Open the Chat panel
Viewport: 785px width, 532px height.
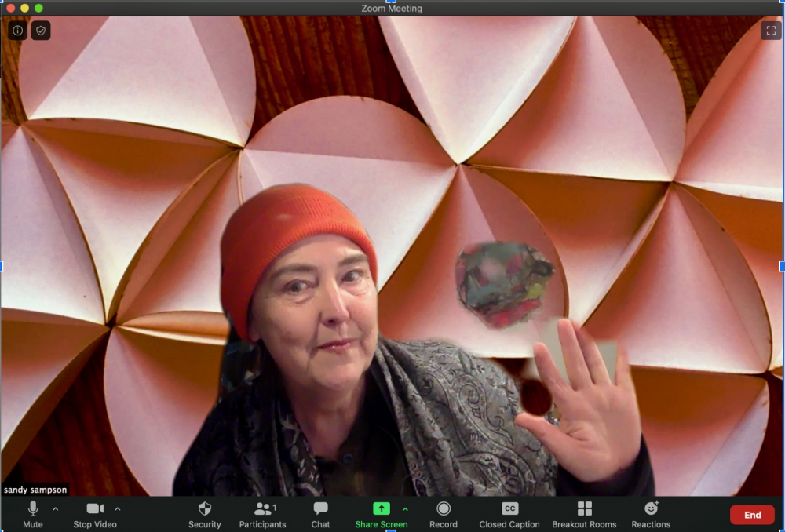pos(320,515)
